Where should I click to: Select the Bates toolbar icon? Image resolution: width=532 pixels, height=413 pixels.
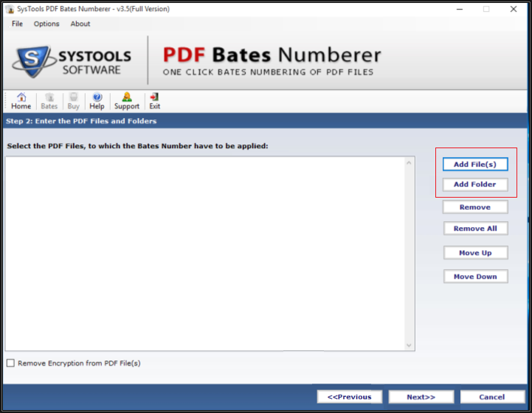(49, 101)
